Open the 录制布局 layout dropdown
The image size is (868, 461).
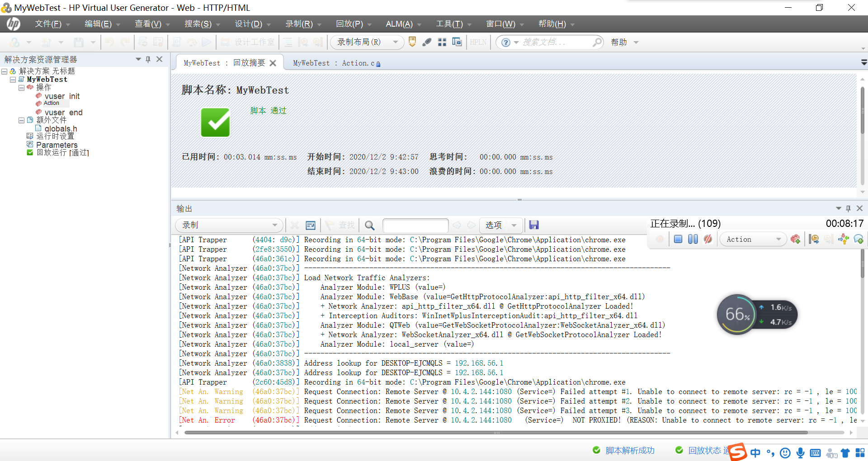(367, 42)
